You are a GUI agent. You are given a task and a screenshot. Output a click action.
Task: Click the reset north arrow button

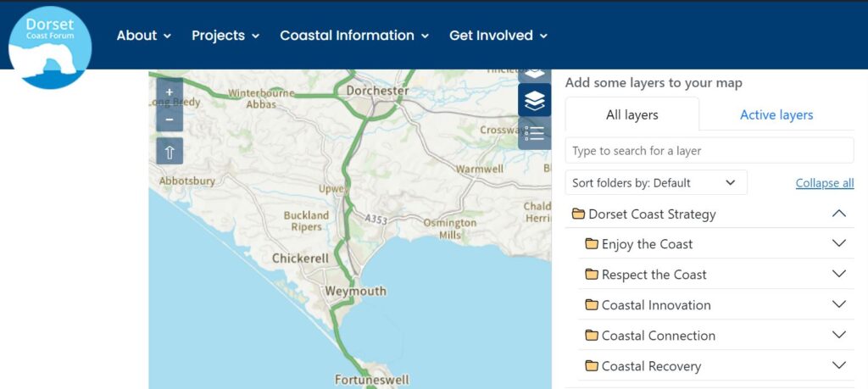pyautogui.click(x=170, y=152)
